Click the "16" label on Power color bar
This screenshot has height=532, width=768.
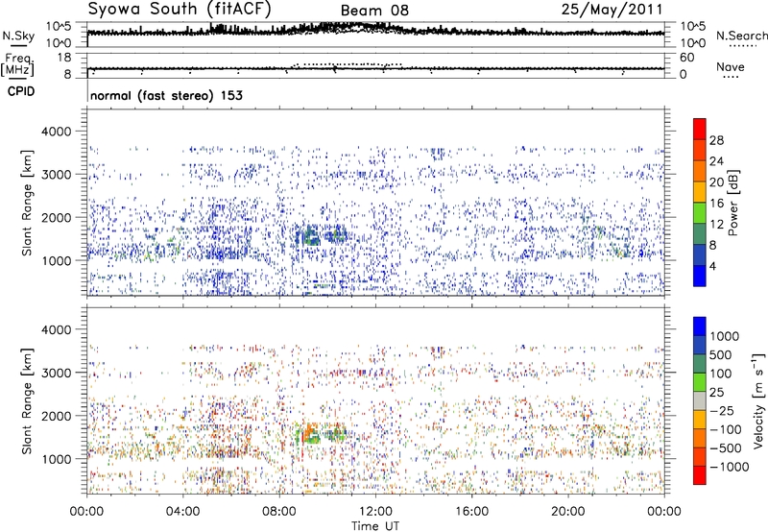click(716, 204)
